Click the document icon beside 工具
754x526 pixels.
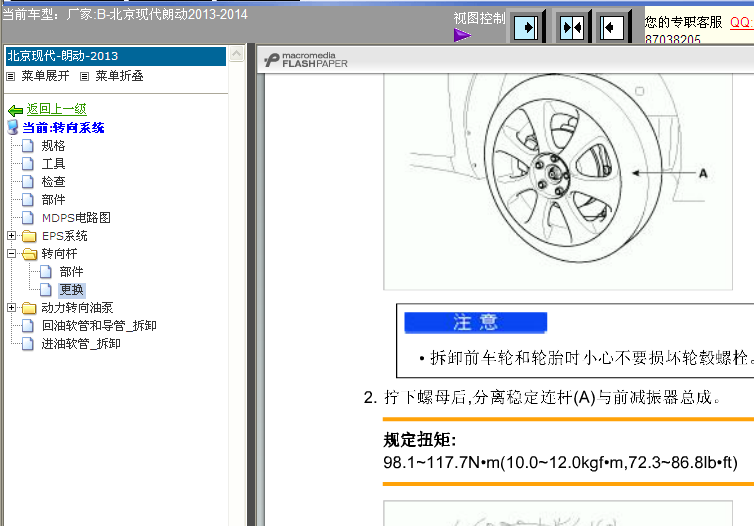[28, 164]
